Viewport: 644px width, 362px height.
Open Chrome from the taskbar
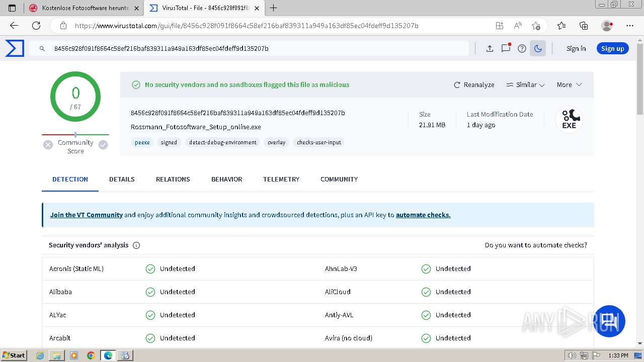pos(91,355)
